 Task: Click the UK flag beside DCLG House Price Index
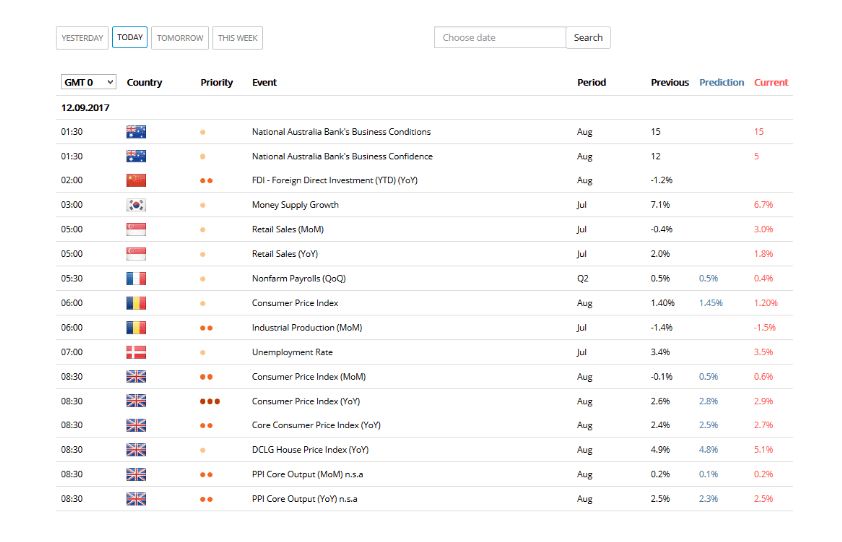pos(136,450)
